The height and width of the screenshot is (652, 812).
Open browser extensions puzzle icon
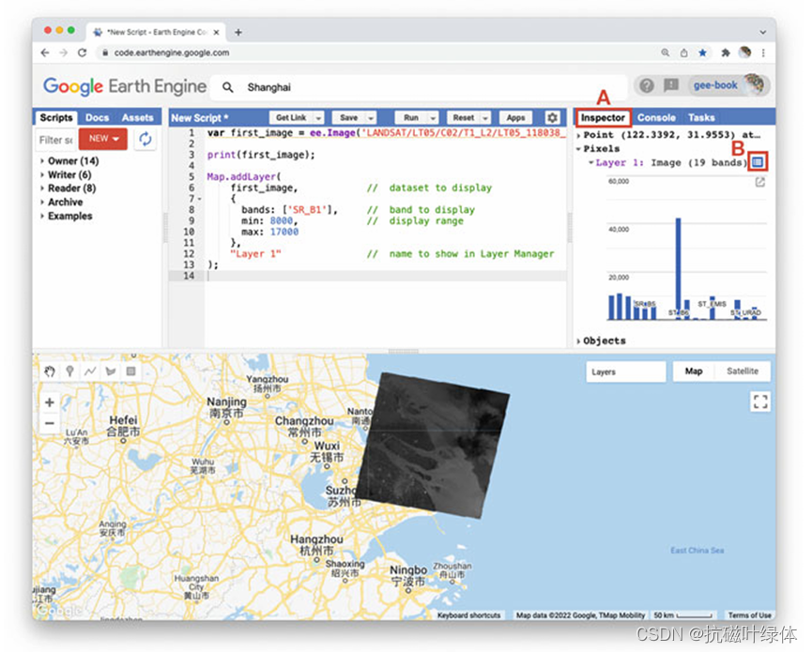point(725,53)
